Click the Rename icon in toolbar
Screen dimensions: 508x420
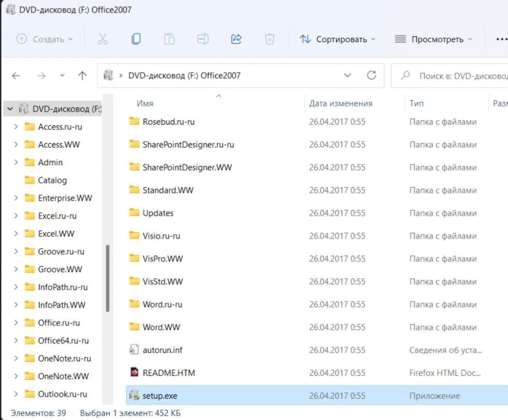tap(203, 39)
